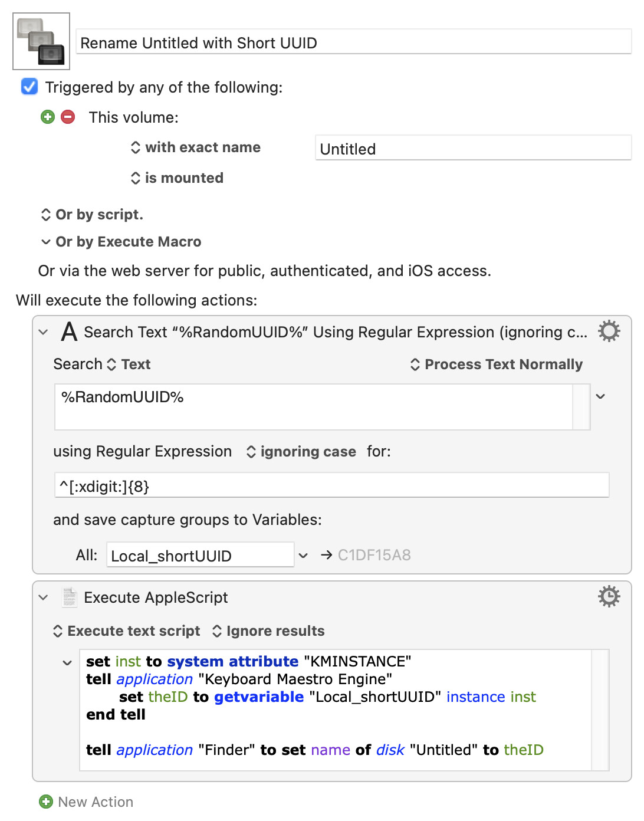Click the AppleScript document icon
The image size is (644, 821).
click(x=70, y=597)
